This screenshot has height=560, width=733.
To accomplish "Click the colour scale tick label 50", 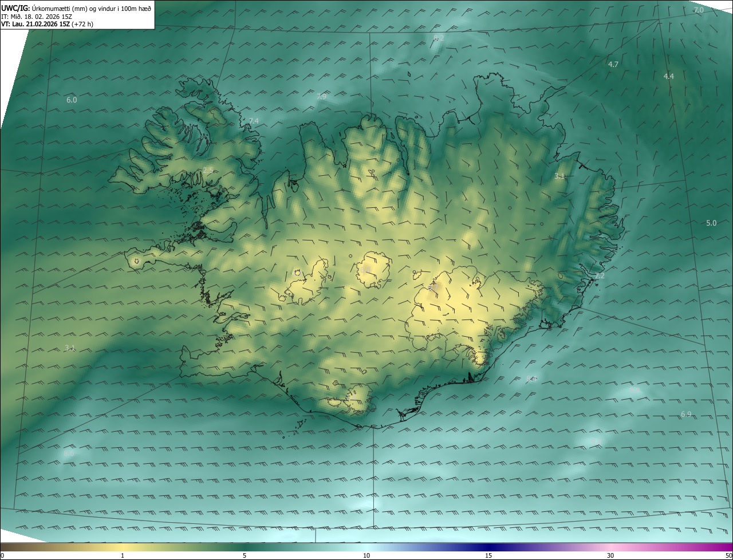I will click(728, 555).
